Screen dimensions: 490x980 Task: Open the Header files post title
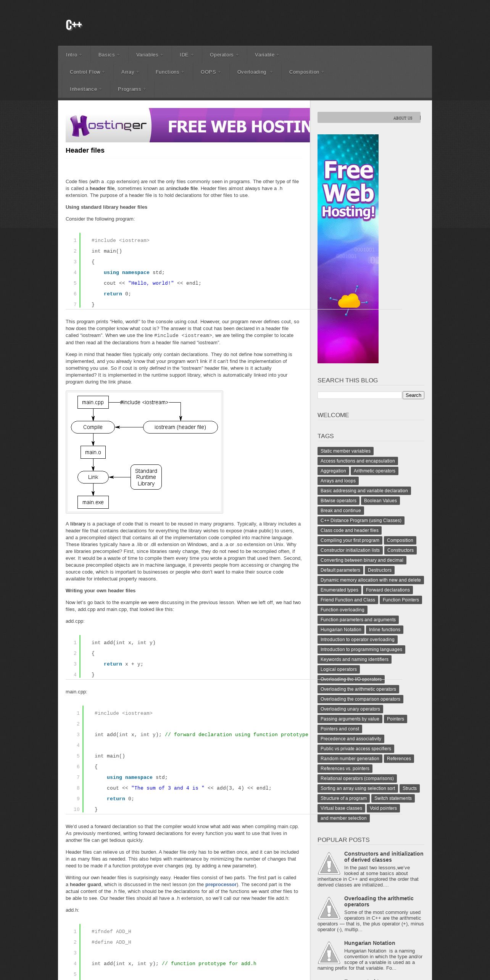(x=85, y=150)
